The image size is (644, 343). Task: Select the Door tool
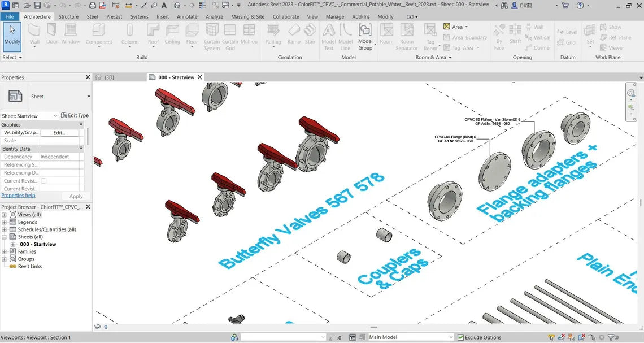coord(52,35)
